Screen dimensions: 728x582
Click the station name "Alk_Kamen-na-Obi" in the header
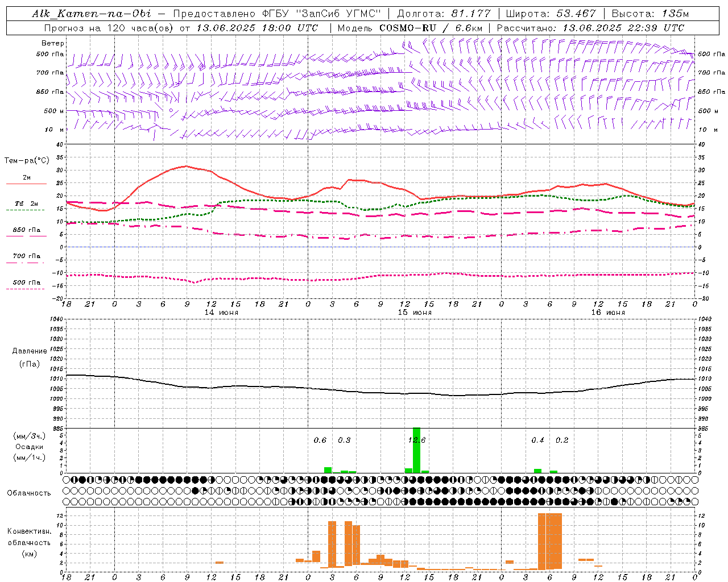pyautogui.click(x=92, y=14)
